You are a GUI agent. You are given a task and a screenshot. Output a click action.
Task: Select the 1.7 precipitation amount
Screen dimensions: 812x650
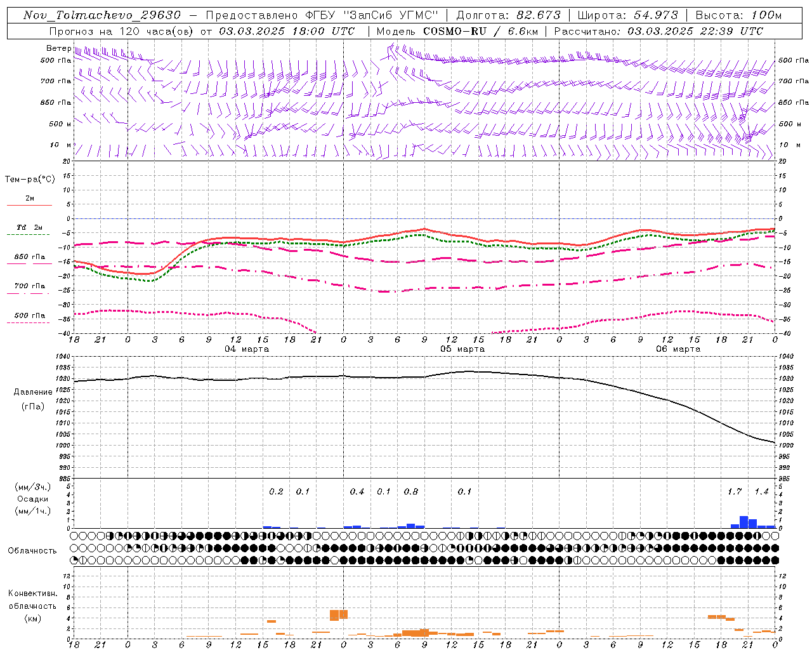click(735, 491)
